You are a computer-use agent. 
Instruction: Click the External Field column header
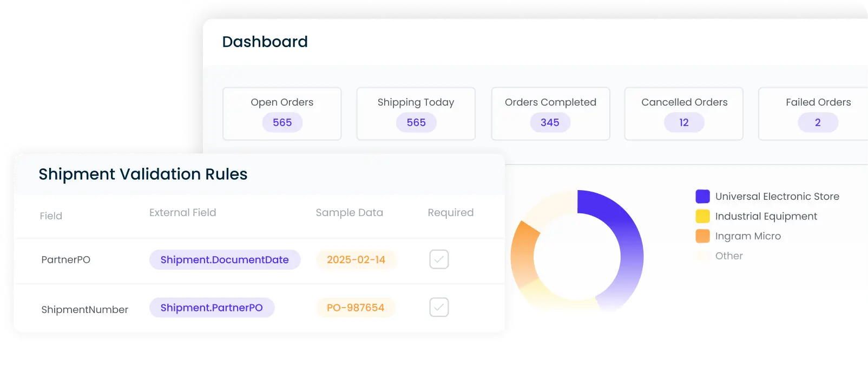click(182, 213)
